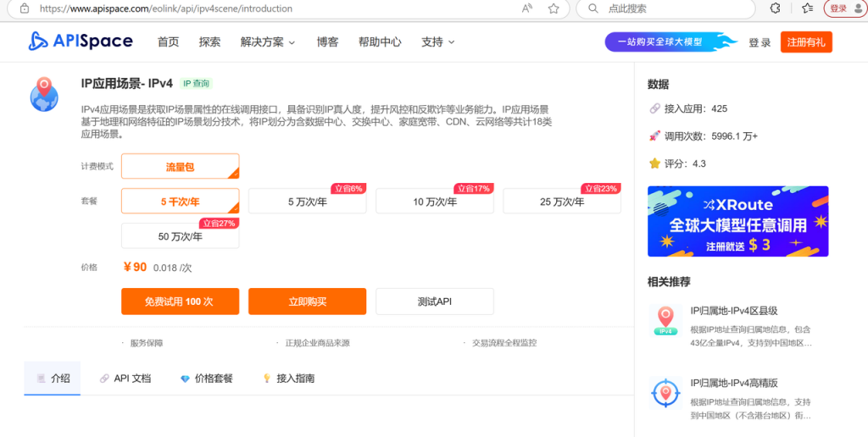
Task: Expand the 解决方案 dropdown menu
Action: point(268,42)
